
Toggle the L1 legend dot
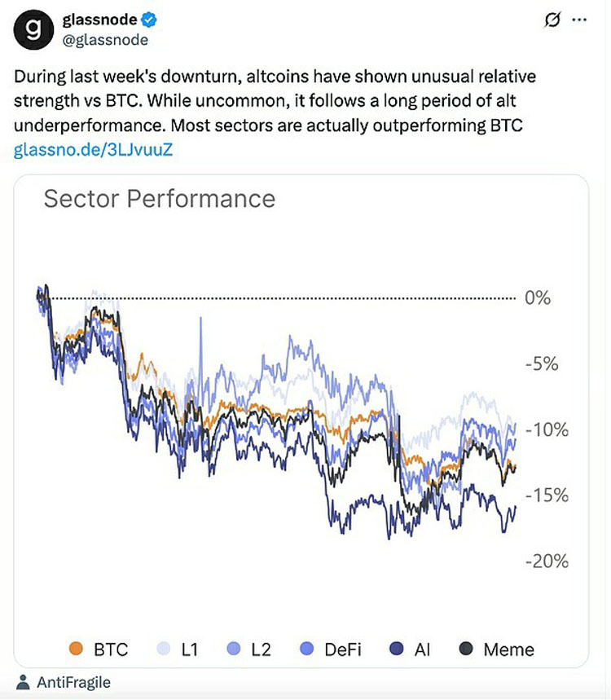tap(164, 648)
